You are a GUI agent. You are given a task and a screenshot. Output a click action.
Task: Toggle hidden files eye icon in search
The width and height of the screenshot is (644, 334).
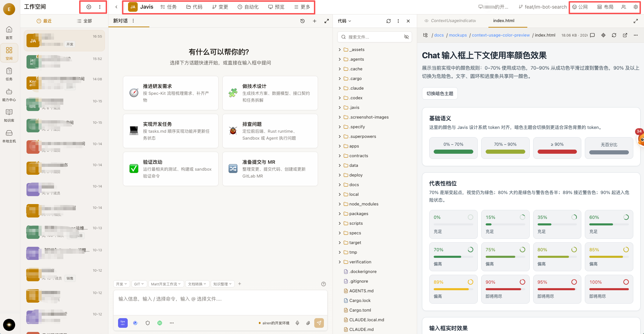tap(407, 37)
